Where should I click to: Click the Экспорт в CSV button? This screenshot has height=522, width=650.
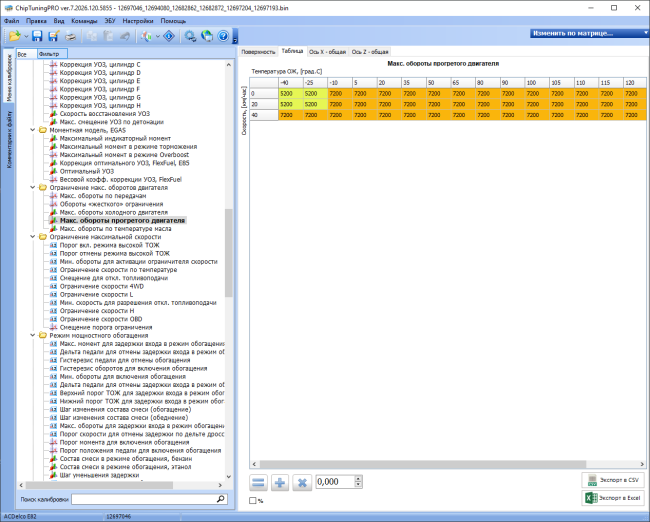coord(613,480)
